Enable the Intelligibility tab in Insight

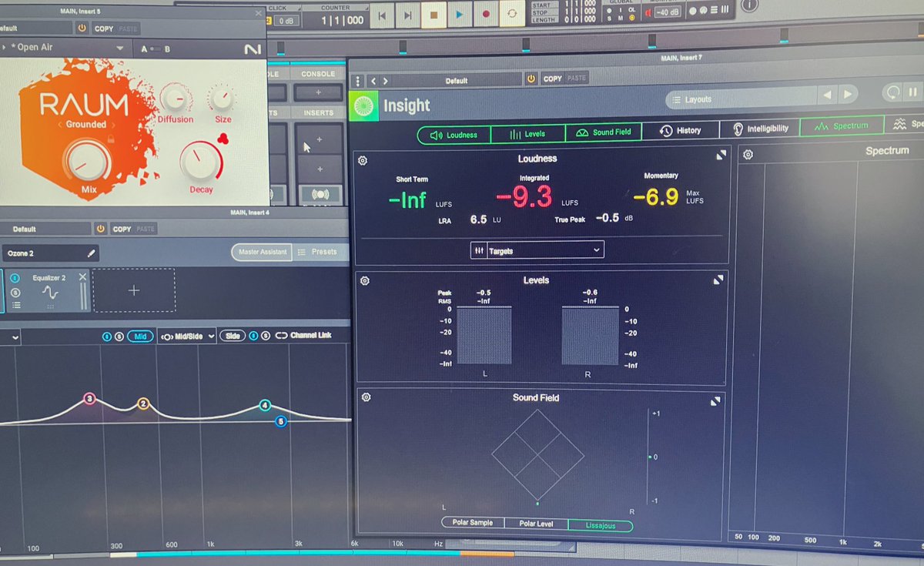click(760, 129)
